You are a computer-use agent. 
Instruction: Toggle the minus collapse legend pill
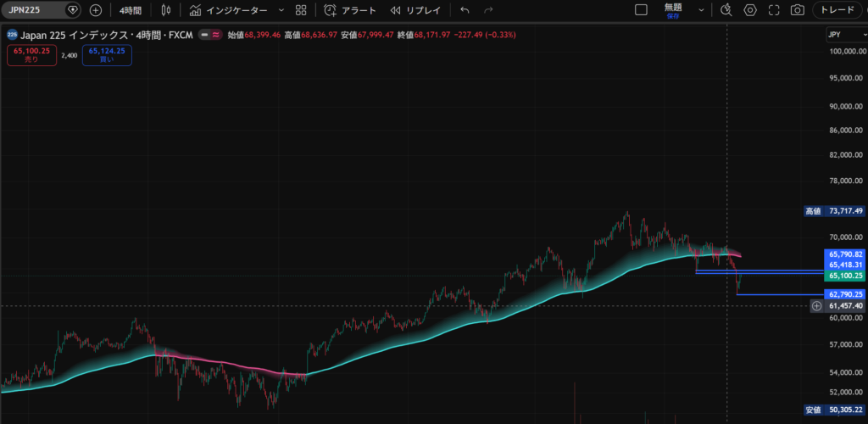(205, 34)
